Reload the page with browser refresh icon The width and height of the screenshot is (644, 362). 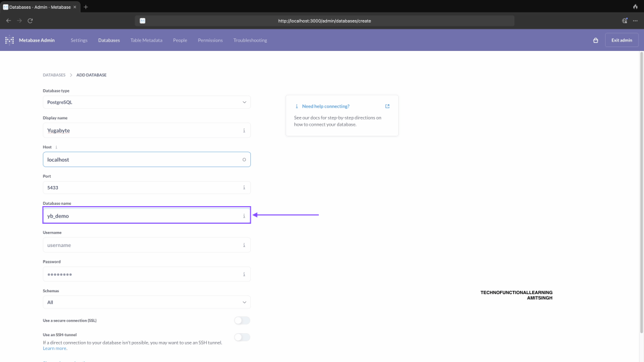(x=30, y=21)
